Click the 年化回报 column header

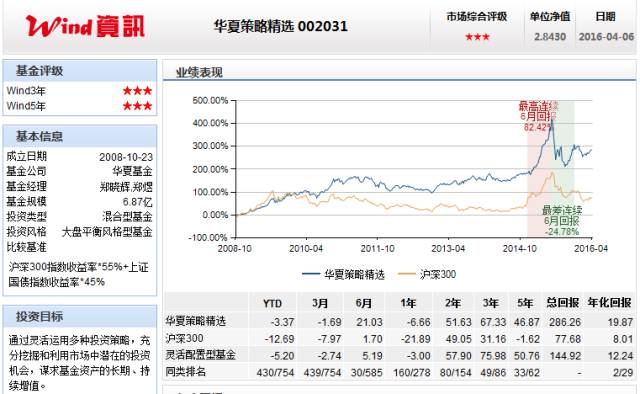[x=609, y=303]
